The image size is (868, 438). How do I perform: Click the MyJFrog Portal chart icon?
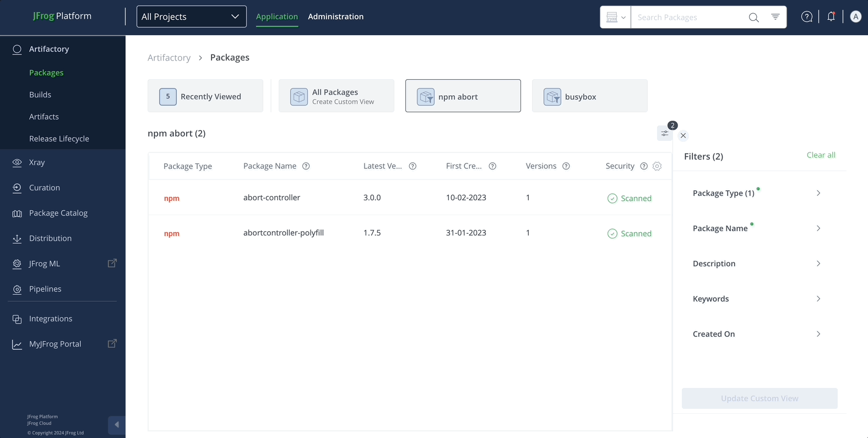click(x=17, y=344)
